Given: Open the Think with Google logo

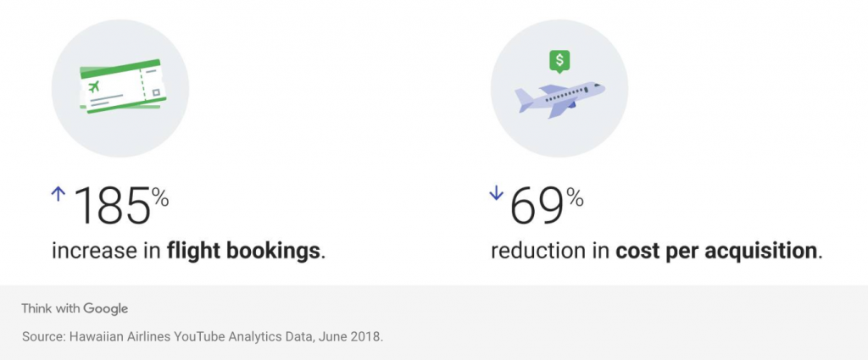Looking at the screenshot, I should coord(75,308).
